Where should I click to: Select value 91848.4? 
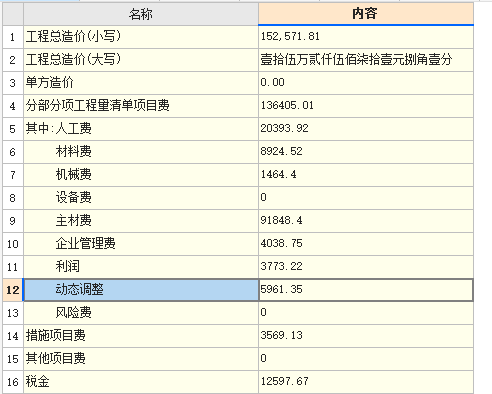tap(366, 221)
